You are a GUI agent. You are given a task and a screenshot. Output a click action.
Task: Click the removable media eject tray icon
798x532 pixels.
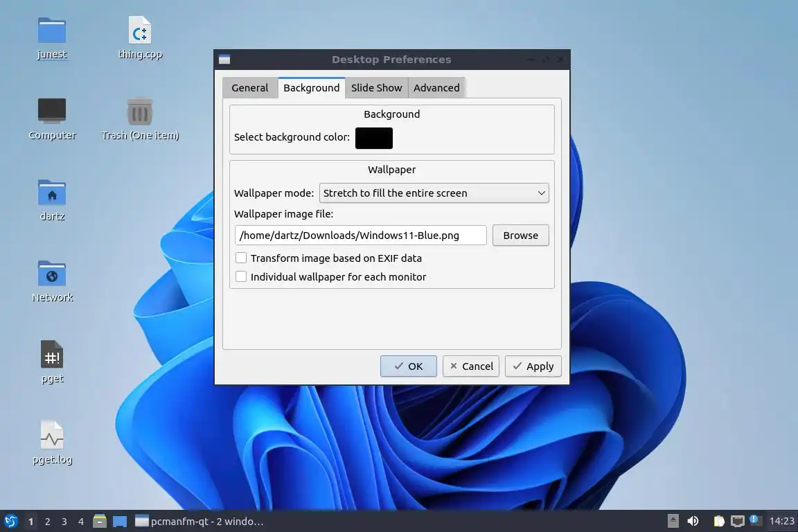click(673, 521)
